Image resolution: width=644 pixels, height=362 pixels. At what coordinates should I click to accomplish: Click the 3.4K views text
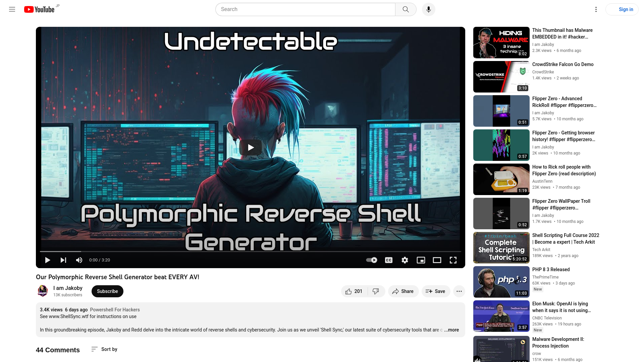click(51, 310)
